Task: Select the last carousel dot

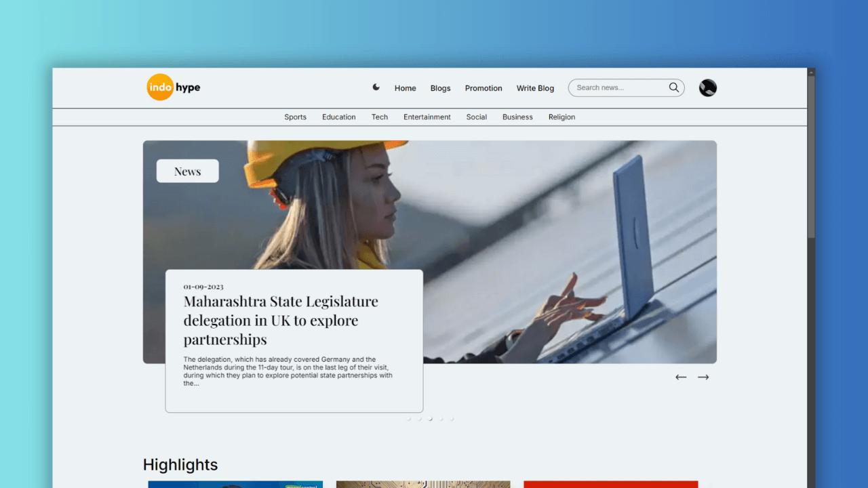Action: (x=452, y=419)
